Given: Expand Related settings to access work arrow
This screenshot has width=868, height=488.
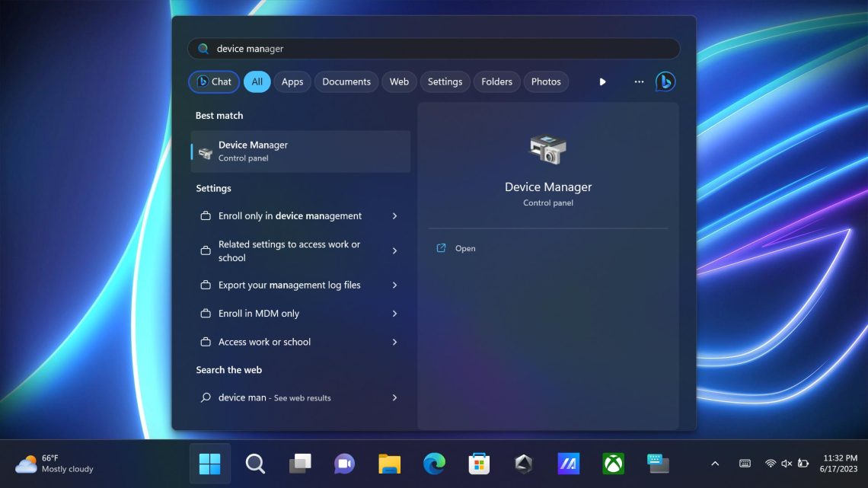Looking at the screenshot, I should click(394, 250).
